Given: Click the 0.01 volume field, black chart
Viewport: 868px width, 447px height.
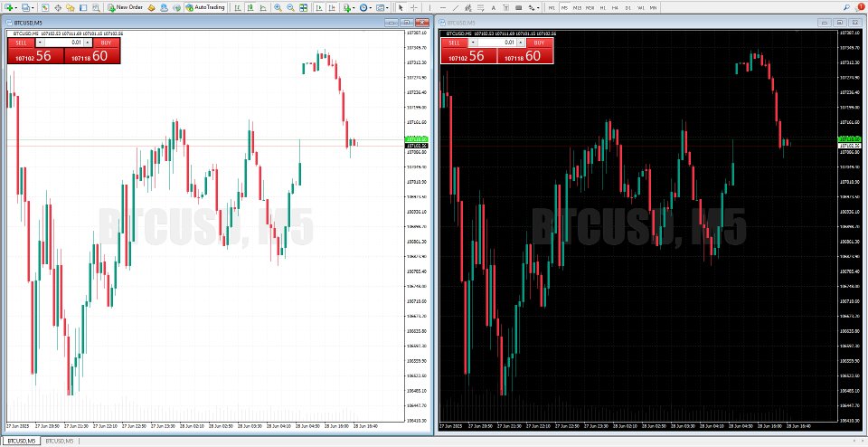Looking at the screenshot, I should click(x=496, y=43).
